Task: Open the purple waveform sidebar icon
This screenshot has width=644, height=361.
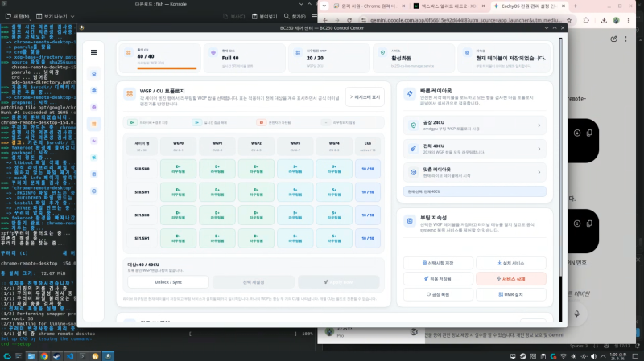Action: click(93, 141)
